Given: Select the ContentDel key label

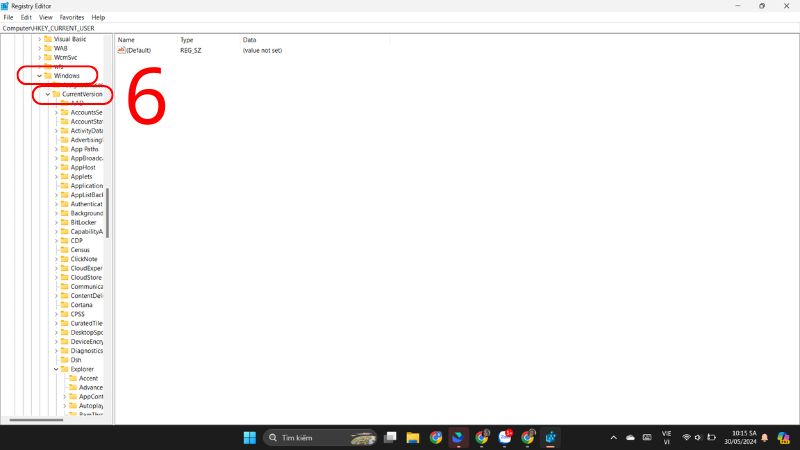Looking at the screenshot, I should coord(87,296).
